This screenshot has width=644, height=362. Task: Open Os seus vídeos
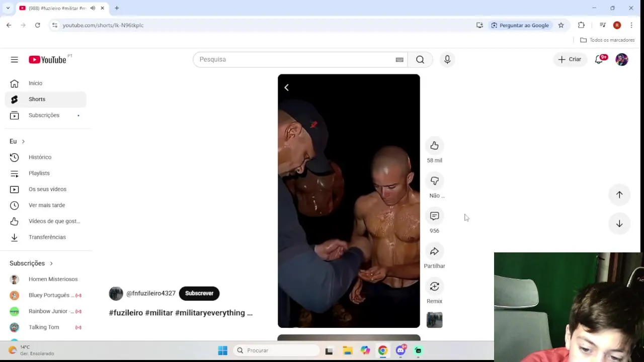(46, 189)
